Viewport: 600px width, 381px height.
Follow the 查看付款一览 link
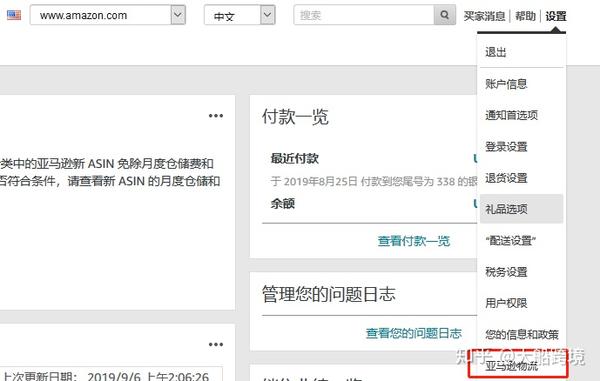[414, 241]
